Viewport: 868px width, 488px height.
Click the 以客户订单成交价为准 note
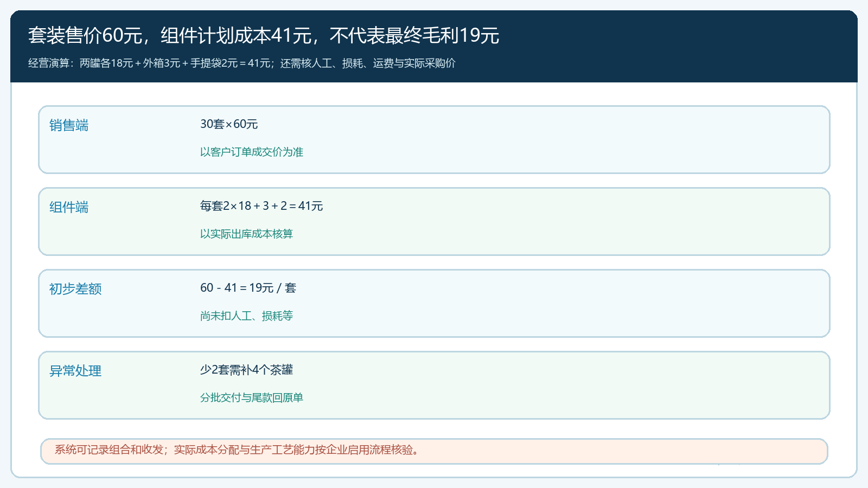252,152
